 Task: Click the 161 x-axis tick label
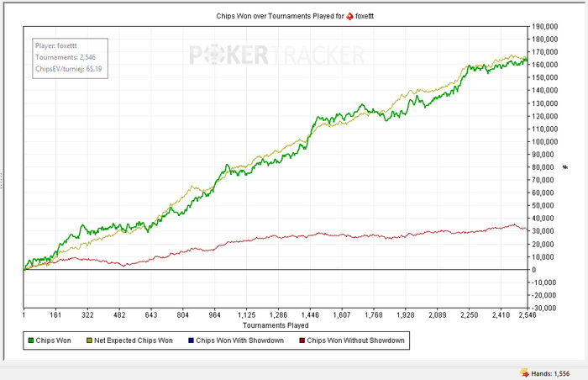pyautogui.click(x=55, y=315)
